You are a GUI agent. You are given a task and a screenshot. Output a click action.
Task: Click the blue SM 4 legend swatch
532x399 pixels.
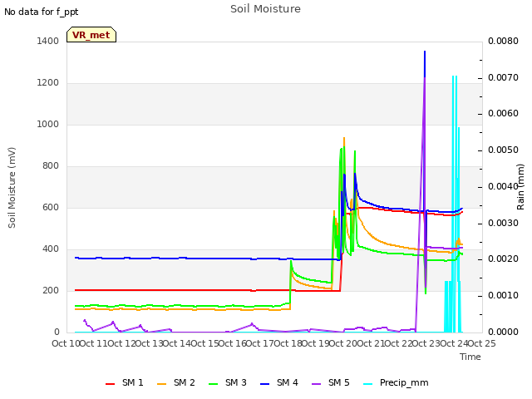[x=265, y=384]
